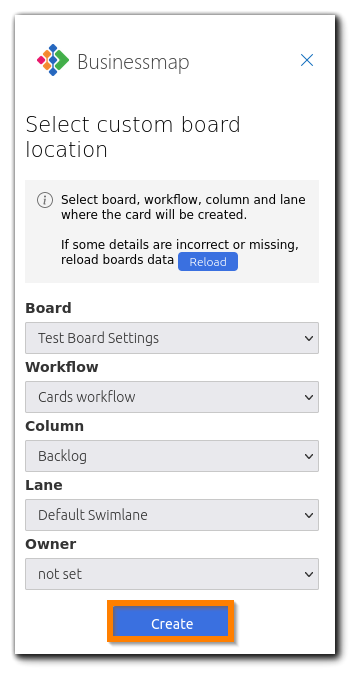Open the Board dropdown showing Test Board Settings
The height and width of the screenshot is (681, 362).
(172, 338)
